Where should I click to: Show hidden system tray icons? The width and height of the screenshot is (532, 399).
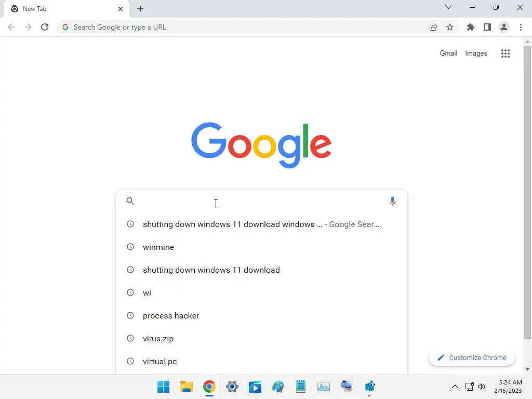click(455, 387)
